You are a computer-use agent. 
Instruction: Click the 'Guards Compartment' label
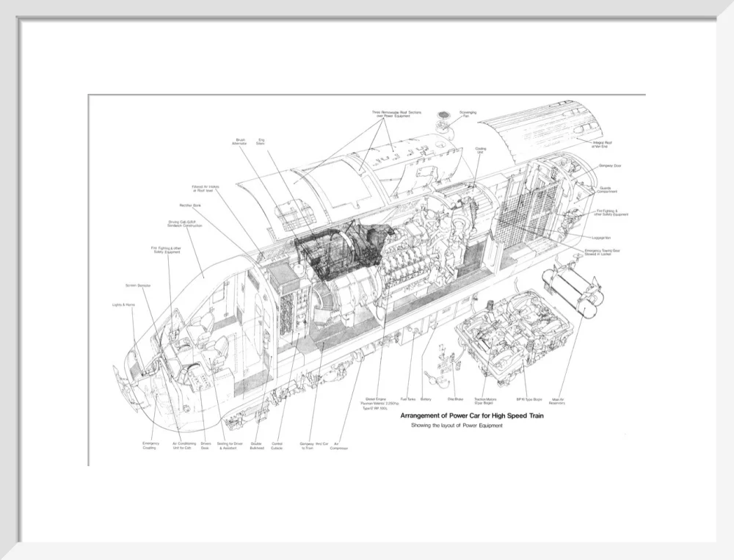(x=607, y=189)
